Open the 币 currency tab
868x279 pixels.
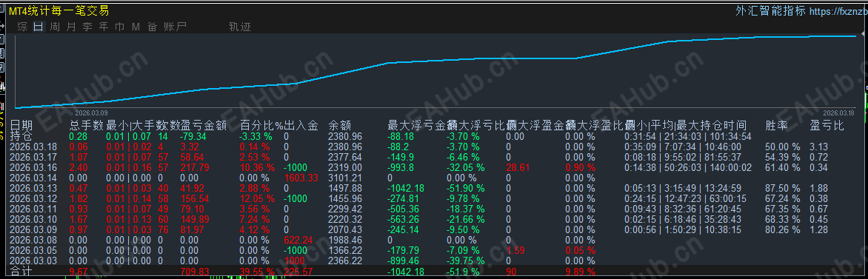(x=119, y=27)
